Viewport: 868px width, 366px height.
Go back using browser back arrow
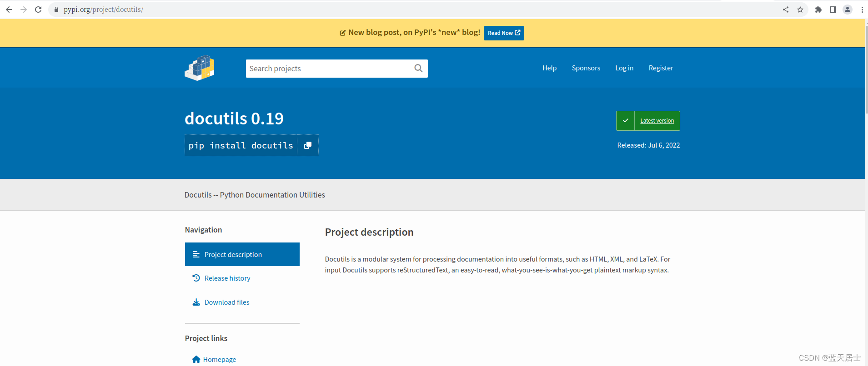9,9
